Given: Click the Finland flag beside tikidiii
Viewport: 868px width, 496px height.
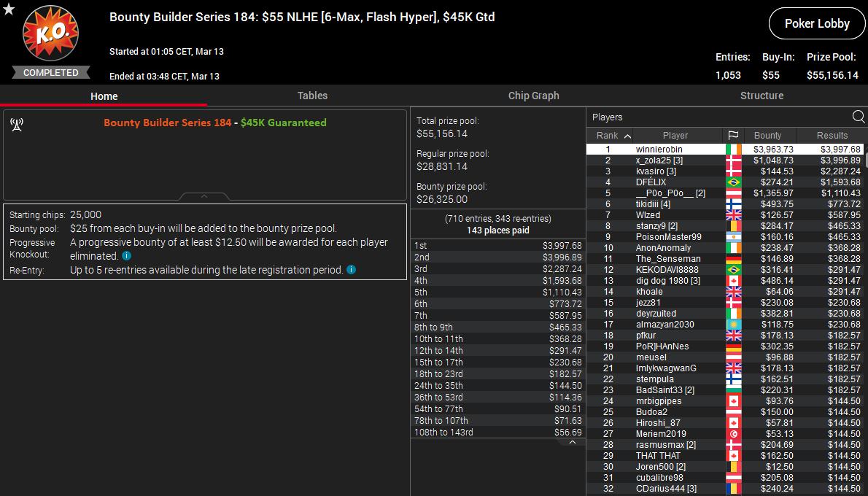Looking at the screenshot, I should tap(733, 204).
